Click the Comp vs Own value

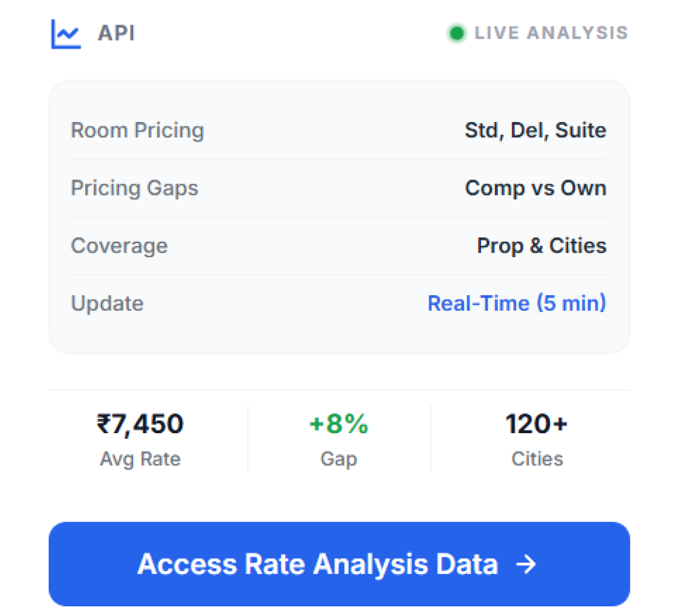(x=535, y=188)
